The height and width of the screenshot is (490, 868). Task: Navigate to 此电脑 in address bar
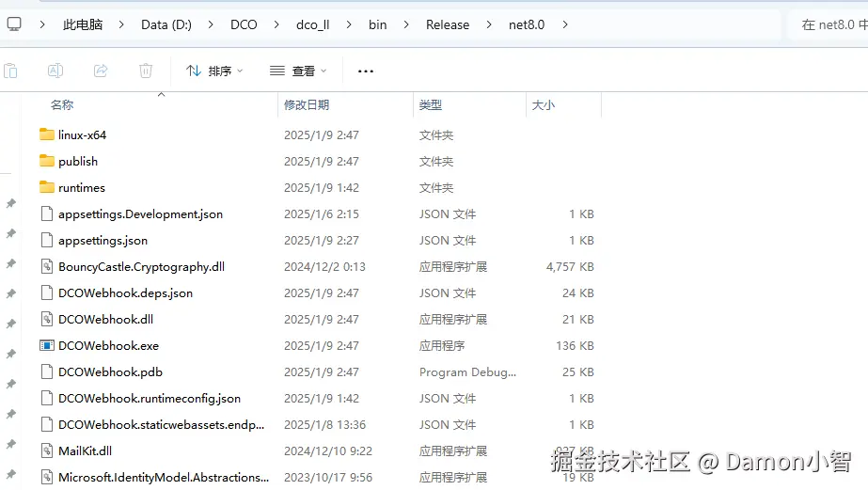(83, 24)
